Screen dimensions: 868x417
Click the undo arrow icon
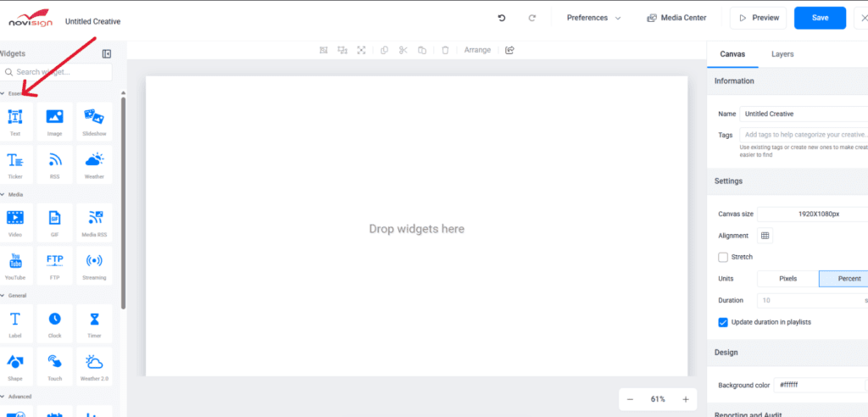[x=502, y=18]
